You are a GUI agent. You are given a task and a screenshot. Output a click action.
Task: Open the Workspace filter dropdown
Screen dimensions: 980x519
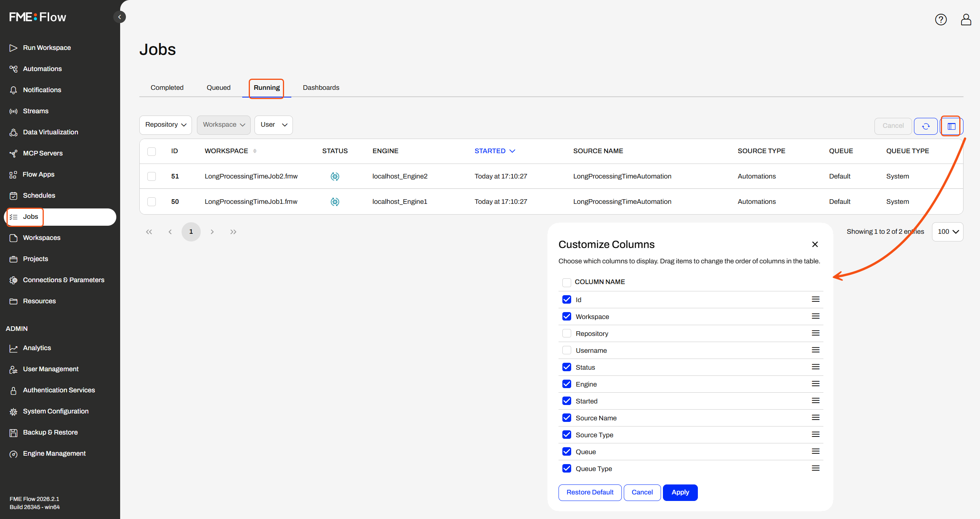(224, 125)
